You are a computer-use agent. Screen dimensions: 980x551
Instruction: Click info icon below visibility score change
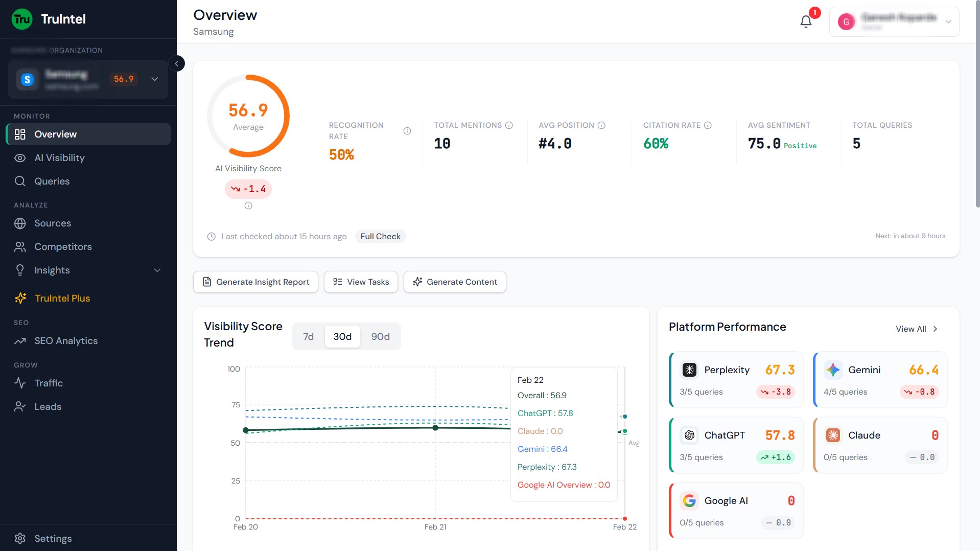[248, 205]
